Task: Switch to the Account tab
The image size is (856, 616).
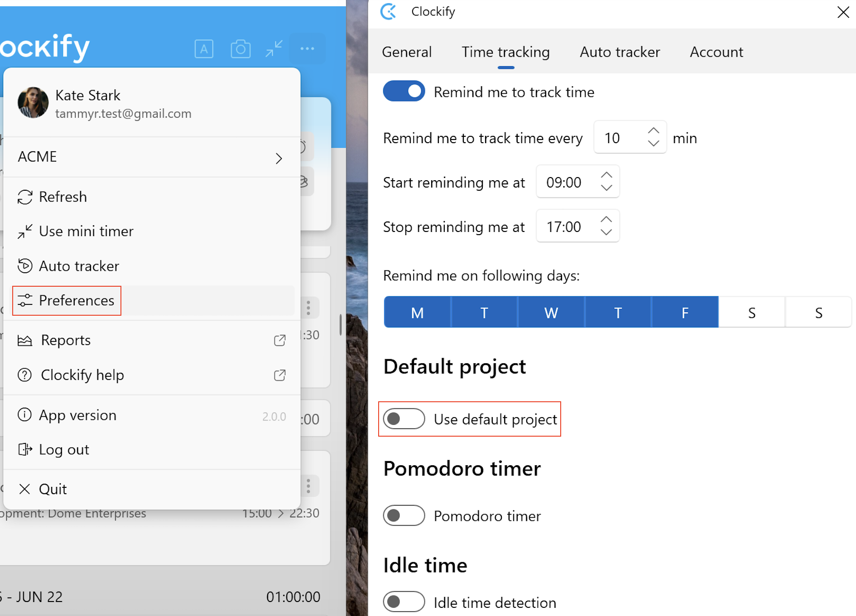Action: click(x=716, y=52)
